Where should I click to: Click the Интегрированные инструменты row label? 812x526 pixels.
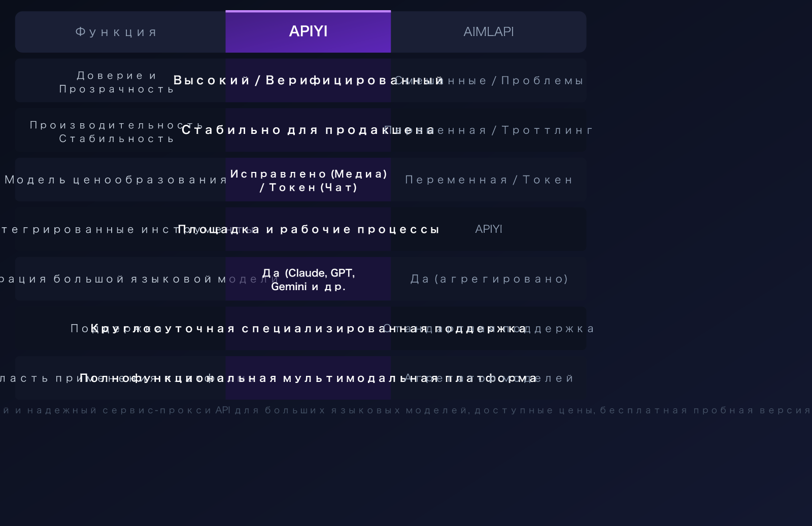pyautogui.click(x=116, y=229)
